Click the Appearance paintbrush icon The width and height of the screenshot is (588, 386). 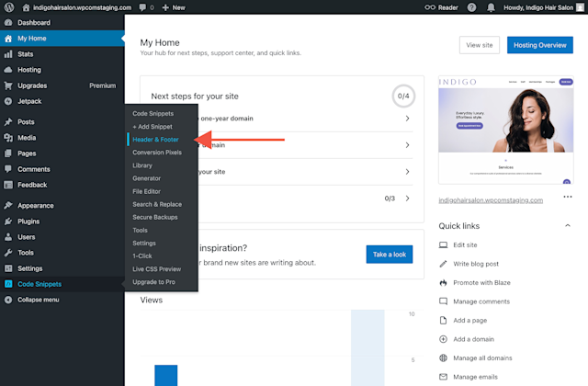coord(8,206)
